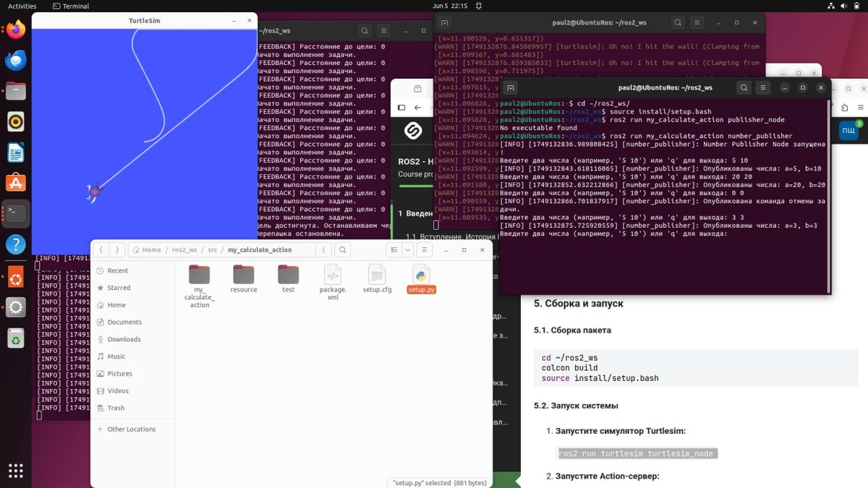868x488 pixels.
Task: Add new tab in middle terminal
Action: 444,22
